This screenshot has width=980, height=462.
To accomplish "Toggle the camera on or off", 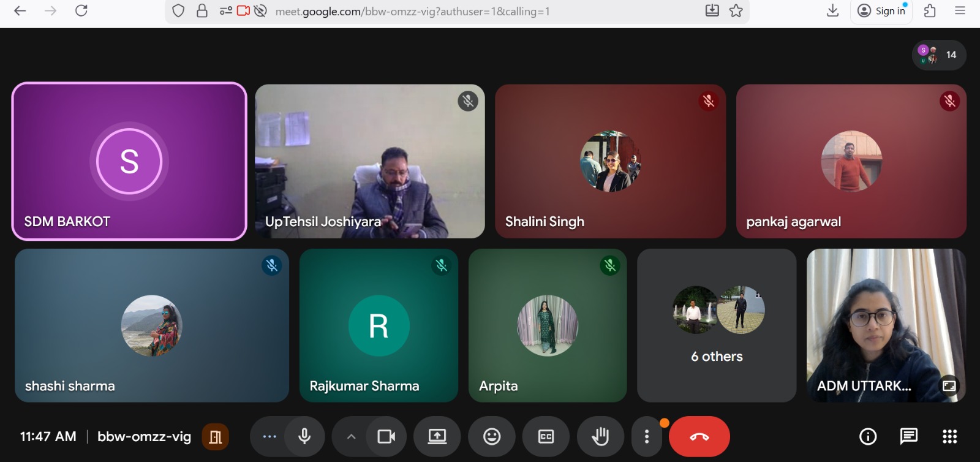I will click(386, 436).
